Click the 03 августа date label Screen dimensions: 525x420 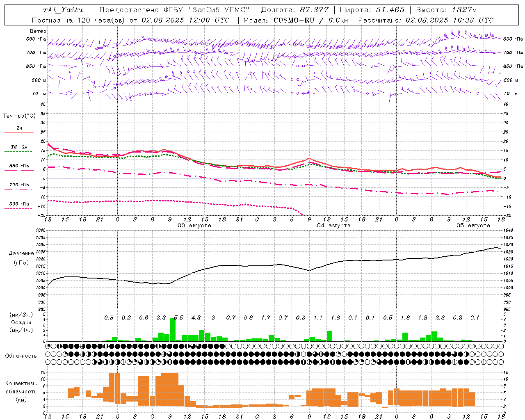tap(194, 226)
